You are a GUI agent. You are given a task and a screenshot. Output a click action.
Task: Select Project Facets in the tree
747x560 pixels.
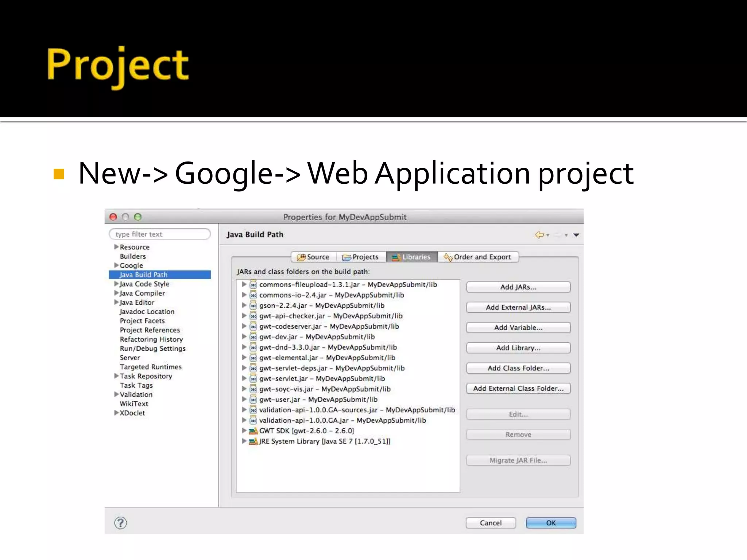[142, 321]
